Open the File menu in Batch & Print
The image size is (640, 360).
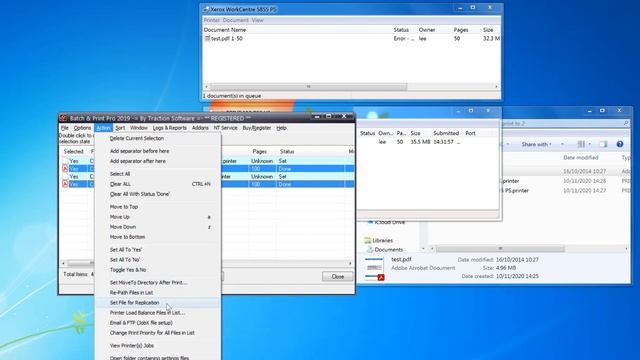pyautogui.click(x=64, y=128)
